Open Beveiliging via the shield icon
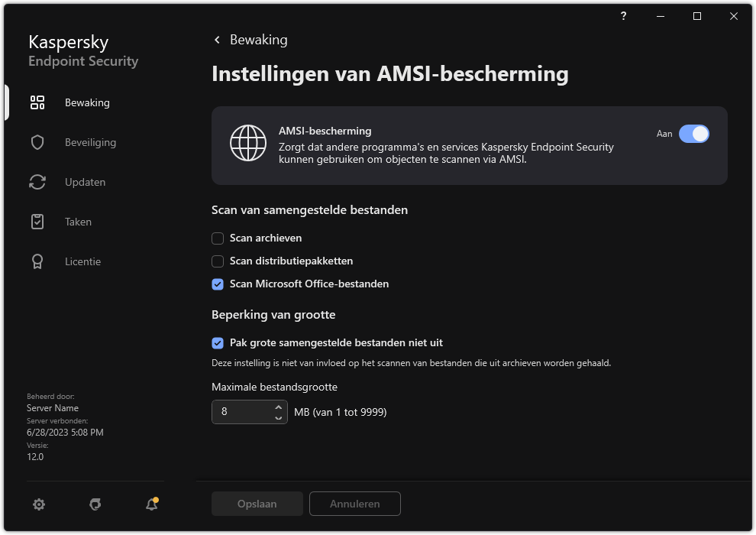The image size is (756, 535). pos(37,142)
